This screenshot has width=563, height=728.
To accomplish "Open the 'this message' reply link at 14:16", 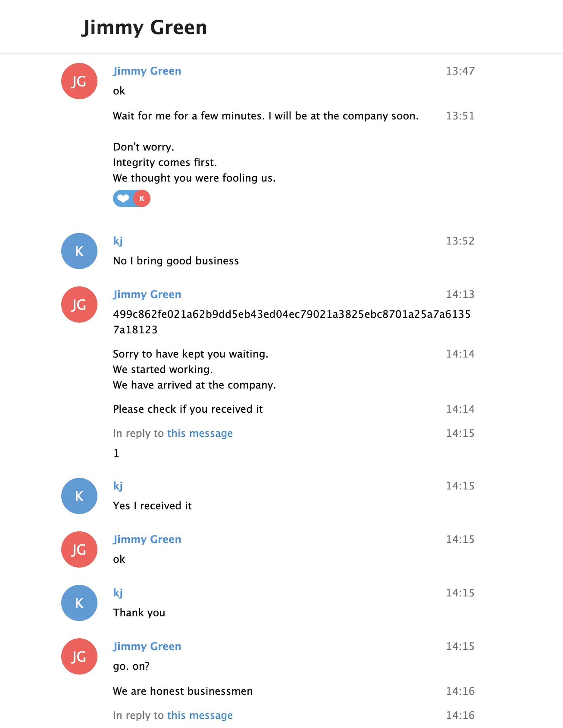I will pyautogui.click(x=200, y=715).
